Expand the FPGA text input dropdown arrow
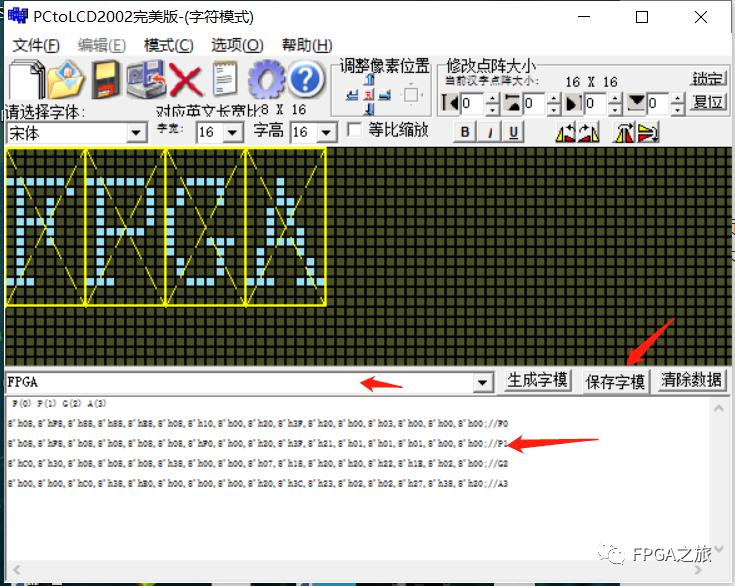Image resolution: width=735 pixels, height=586 pixels. (485, 382)
